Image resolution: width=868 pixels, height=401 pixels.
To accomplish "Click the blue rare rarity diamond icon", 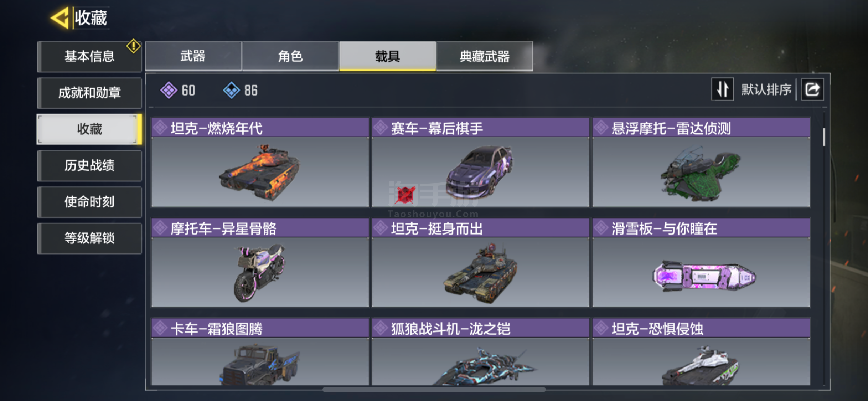I will (x=232, y=90).
